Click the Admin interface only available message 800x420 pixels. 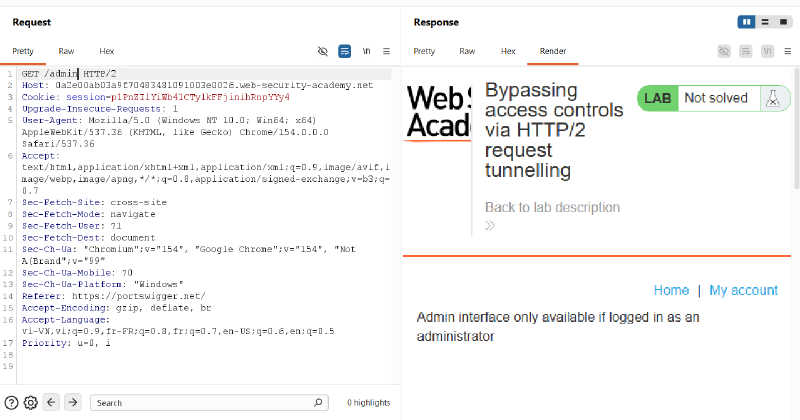click(558, 327)
